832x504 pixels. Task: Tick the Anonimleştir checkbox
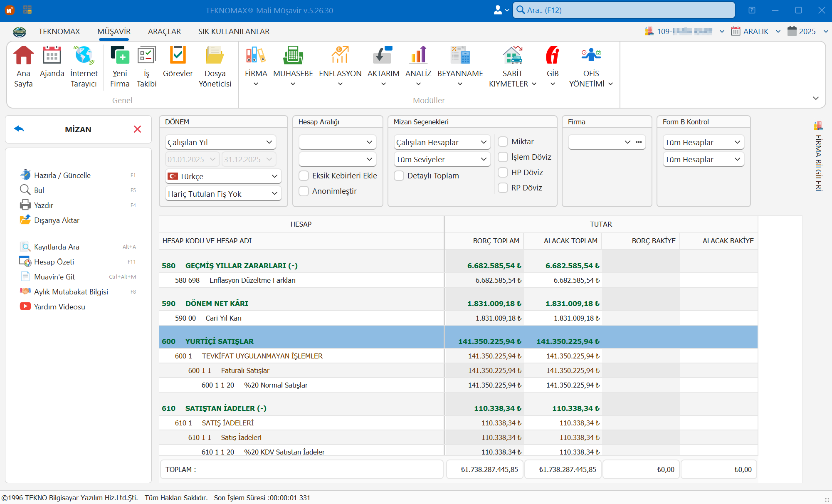304,191
